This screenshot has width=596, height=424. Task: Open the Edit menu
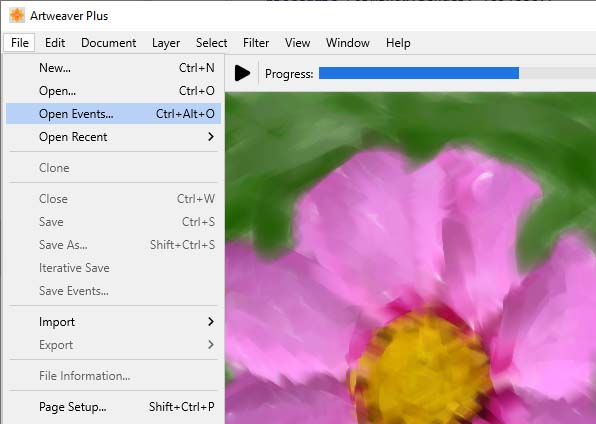pos(55,43)
